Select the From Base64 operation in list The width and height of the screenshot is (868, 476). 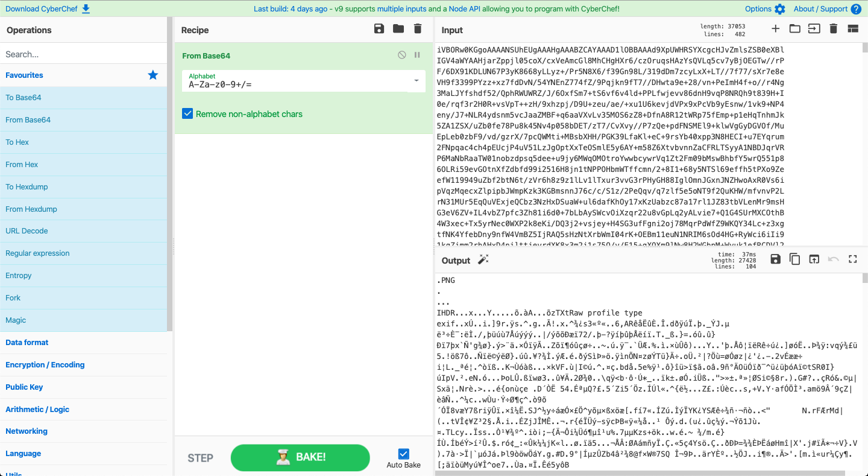point(83,119)
